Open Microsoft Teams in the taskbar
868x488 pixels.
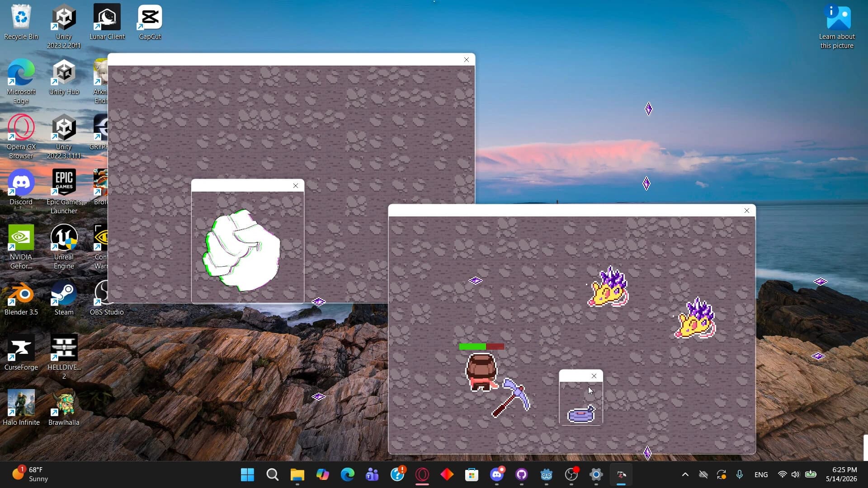372,474
